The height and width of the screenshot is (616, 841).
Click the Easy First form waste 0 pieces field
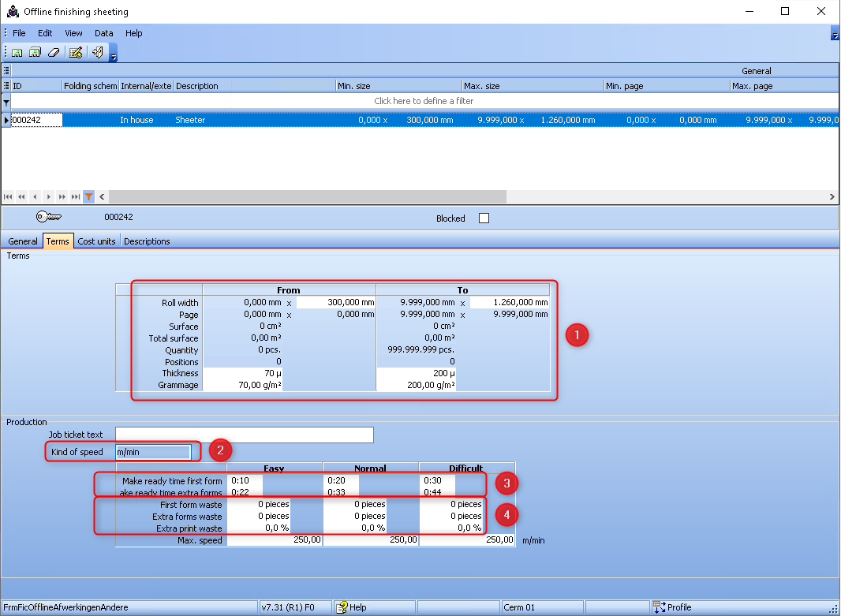(x=259, y=505)
